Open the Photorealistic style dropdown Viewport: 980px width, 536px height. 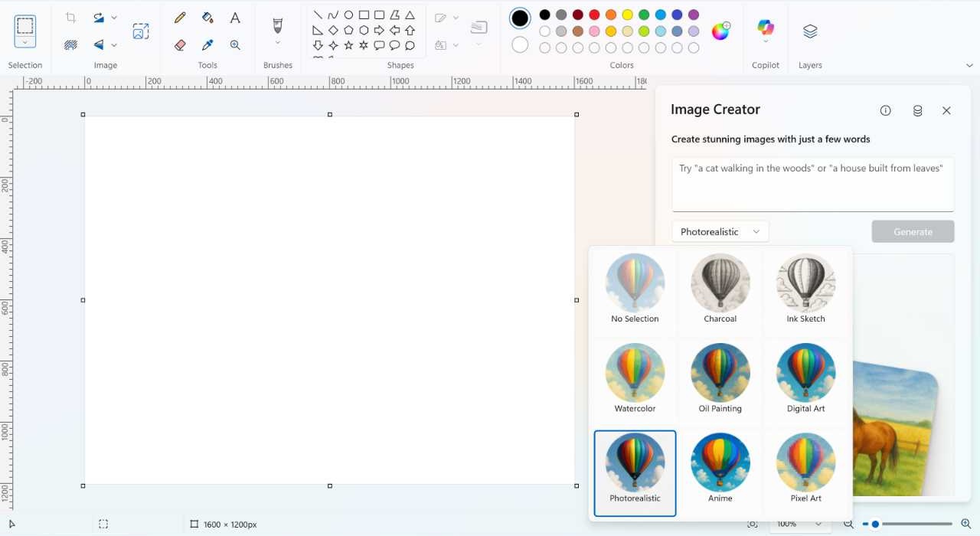click(720, 231)
